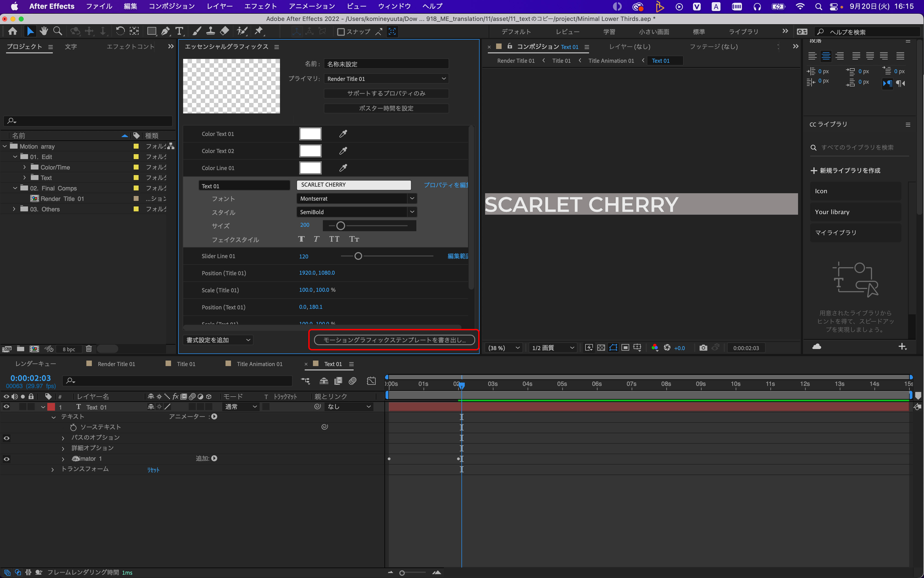Click the Color Text 01 white swatch
The image size is (924, 578).
tap(310, 134)
